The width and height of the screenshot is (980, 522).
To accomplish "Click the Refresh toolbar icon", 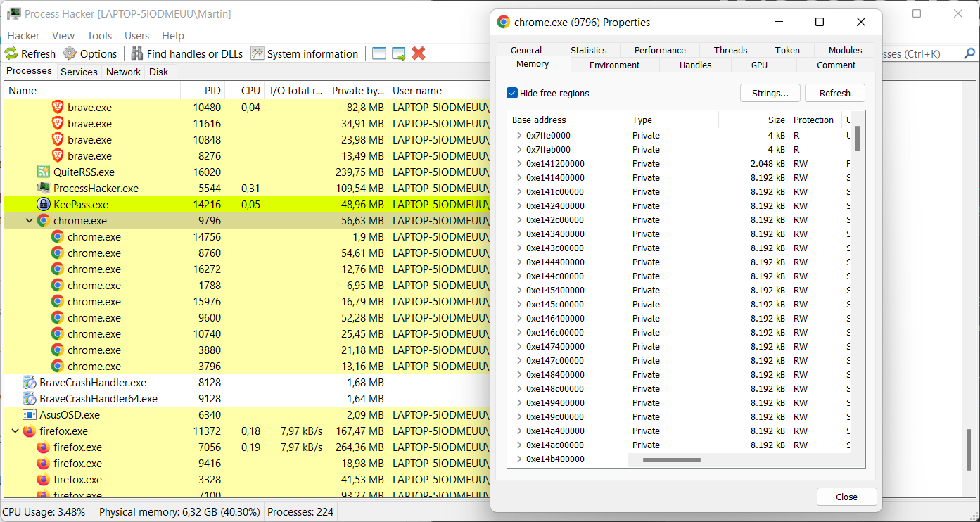I will (x=11, y=53).
